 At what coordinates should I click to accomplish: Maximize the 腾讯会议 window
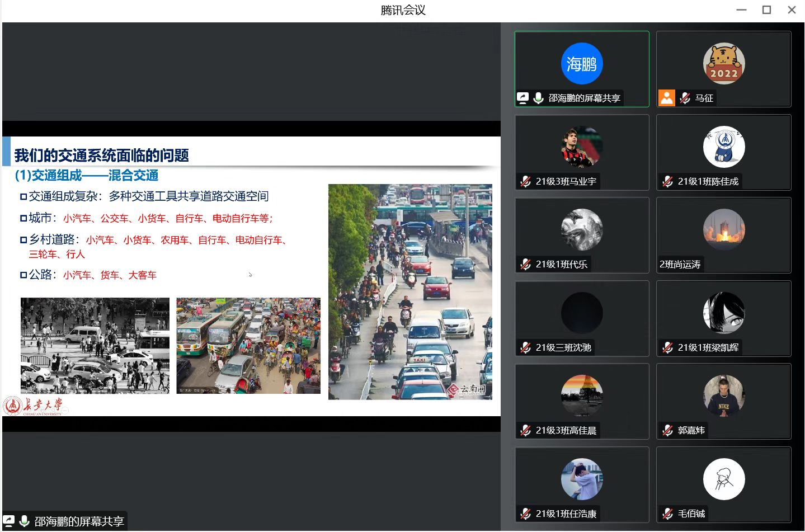pos(766,10)
